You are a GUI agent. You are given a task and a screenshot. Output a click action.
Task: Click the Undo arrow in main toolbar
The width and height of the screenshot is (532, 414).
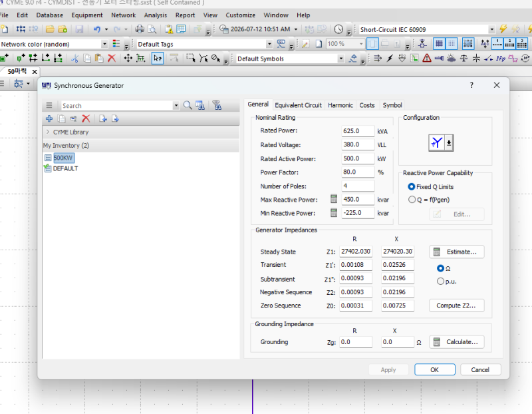click(97, 29)
